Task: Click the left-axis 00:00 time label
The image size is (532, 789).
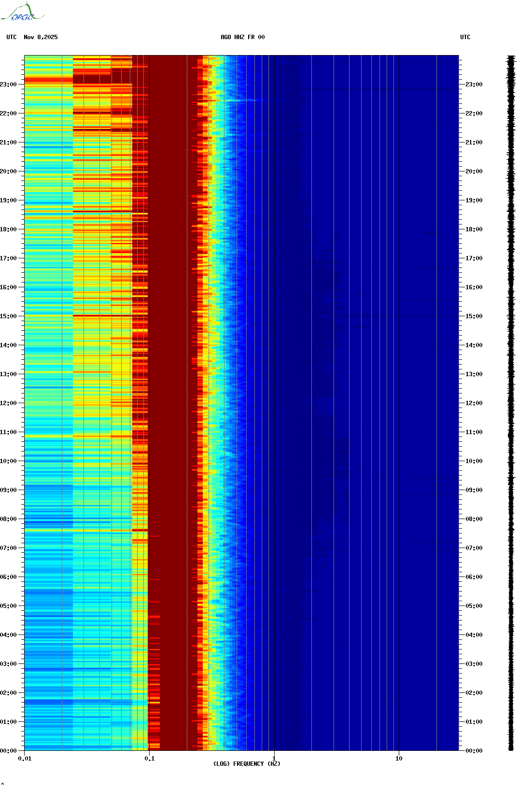Action: 8,751
